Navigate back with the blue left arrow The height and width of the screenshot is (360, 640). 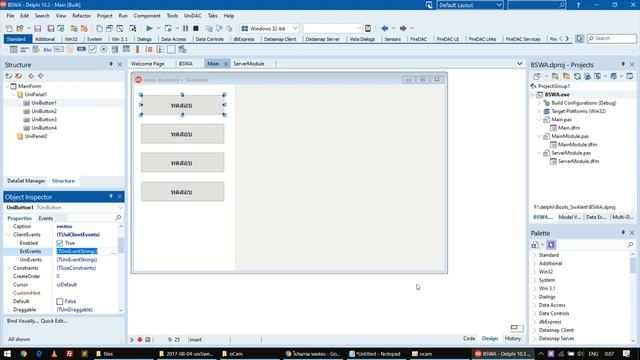pyautogui.click(x=384, y=28)
